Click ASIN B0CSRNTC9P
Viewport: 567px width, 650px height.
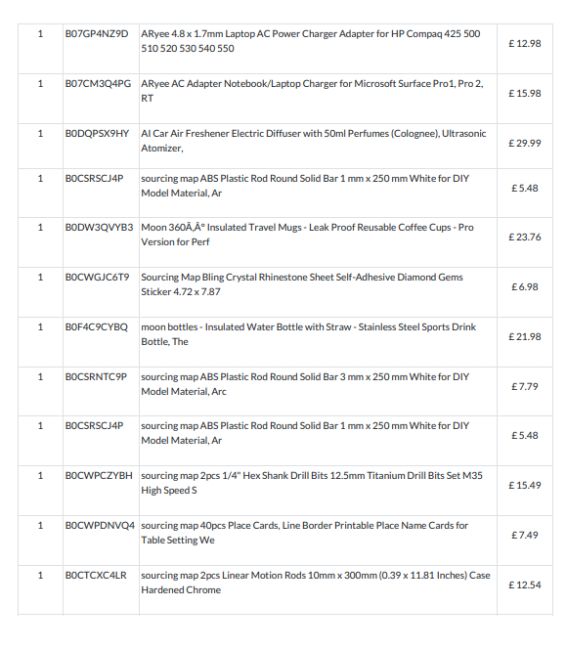[x=96, y=376]
